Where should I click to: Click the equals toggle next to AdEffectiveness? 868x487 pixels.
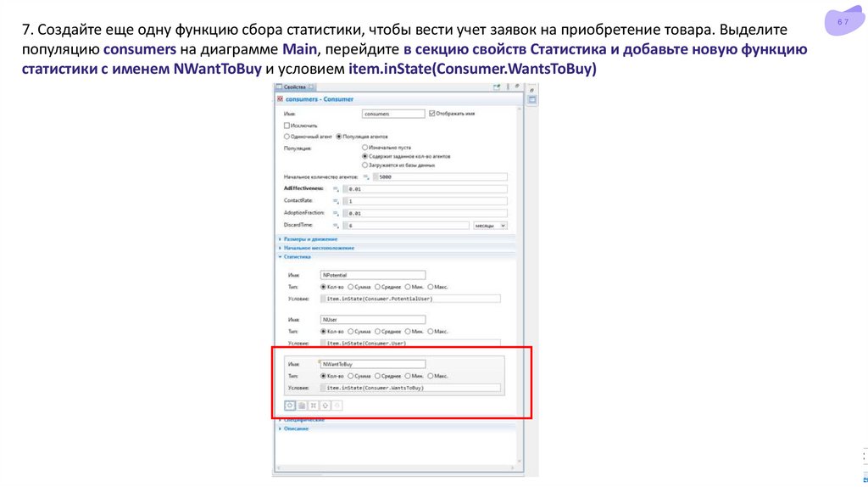336,189
